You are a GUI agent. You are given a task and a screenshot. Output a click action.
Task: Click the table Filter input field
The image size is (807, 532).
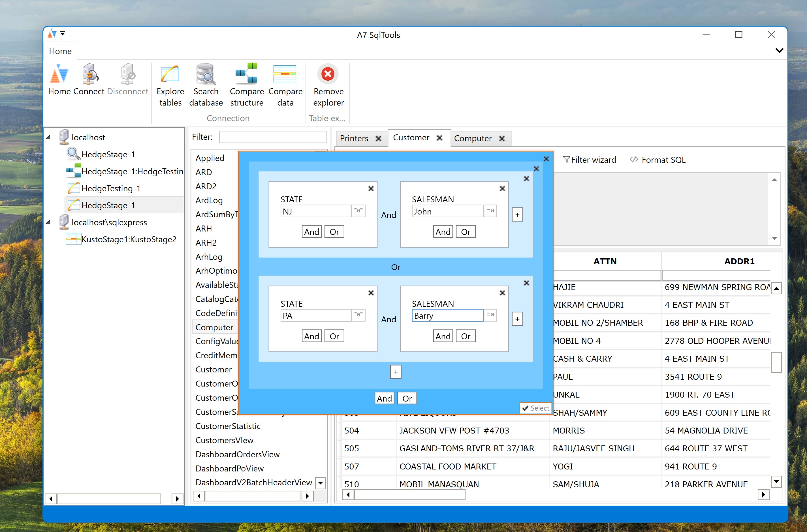[x=273, y=137]
